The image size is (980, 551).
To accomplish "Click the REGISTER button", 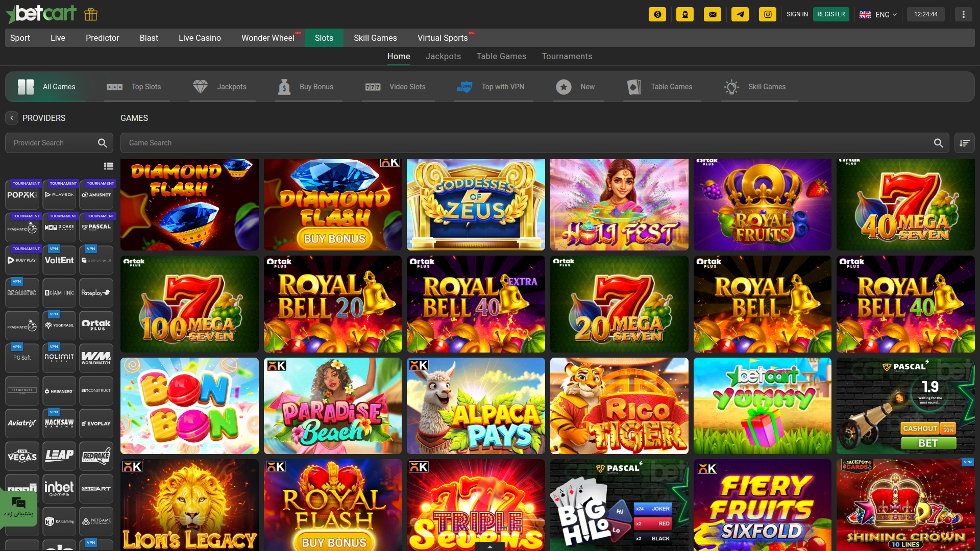I will [831, 14].
